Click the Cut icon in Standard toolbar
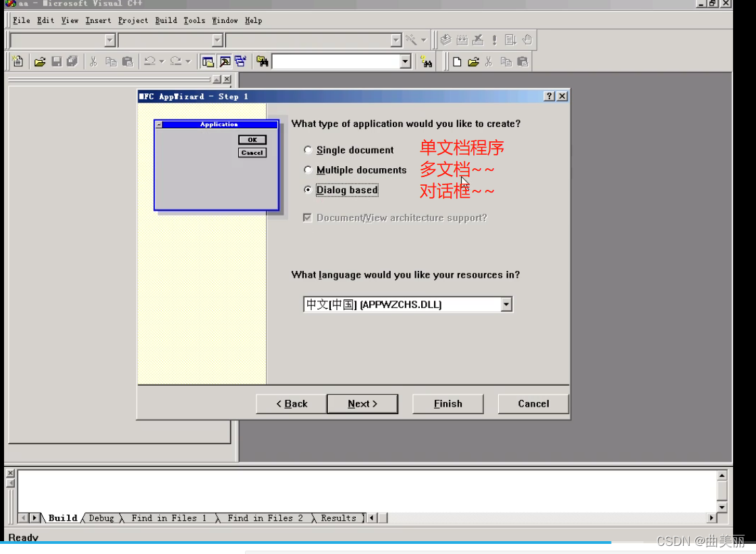Viewport: 756px width, 554px height. click(94, 61)
